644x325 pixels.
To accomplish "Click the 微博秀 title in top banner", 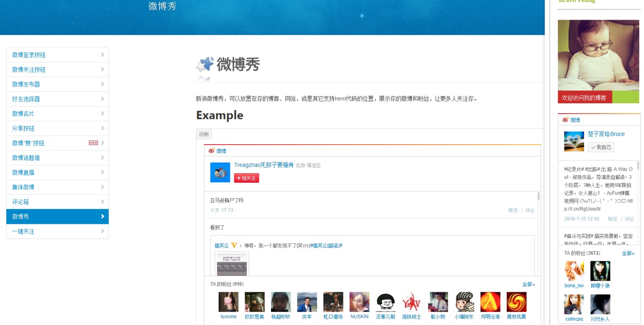I will coord(162,6).
